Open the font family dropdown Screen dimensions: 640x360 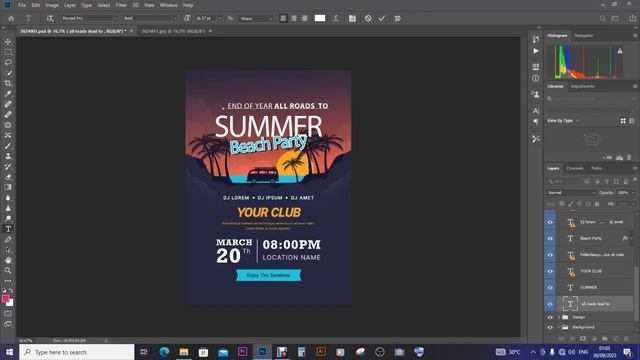89,18
